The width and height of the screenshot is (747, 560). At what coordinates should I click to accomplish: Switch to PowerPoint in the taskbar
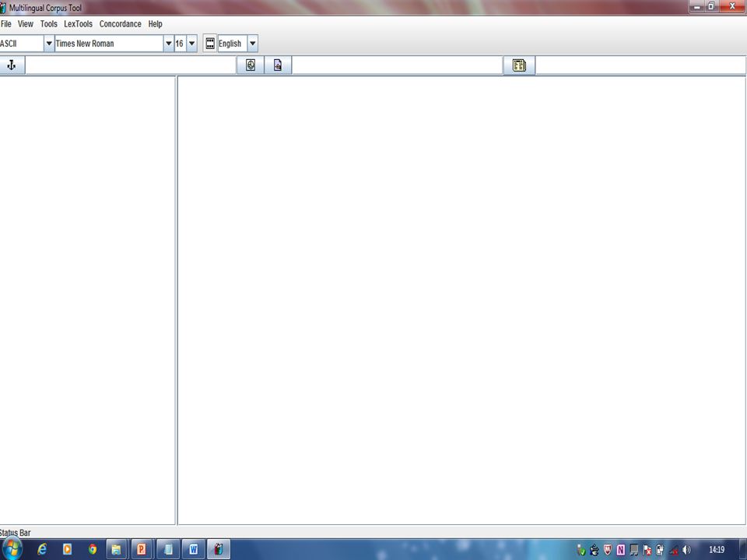click(x=142, y=550)
